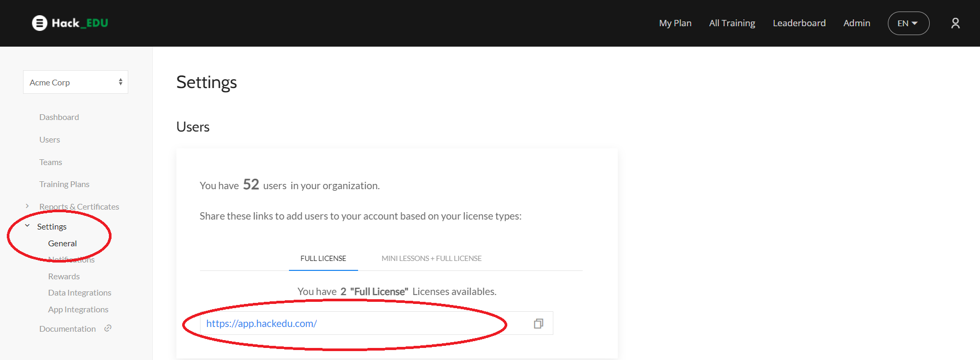
Task: Open Rewards settings page
Action: click(x=64, y=277)
